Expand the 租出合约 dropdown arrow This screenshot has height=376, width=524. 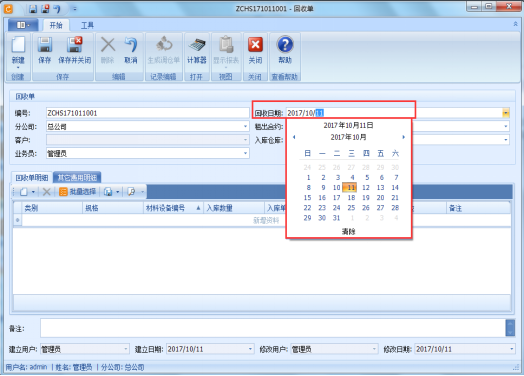coord(506,126)
